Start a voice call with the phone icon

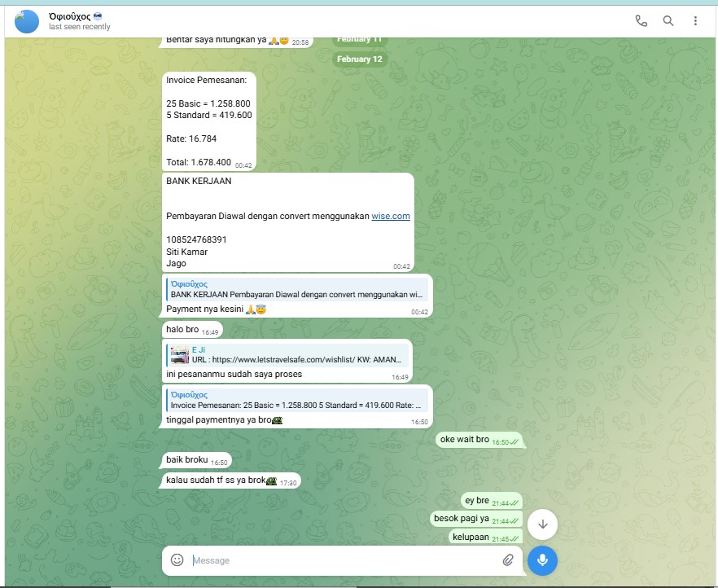(641, 21)
